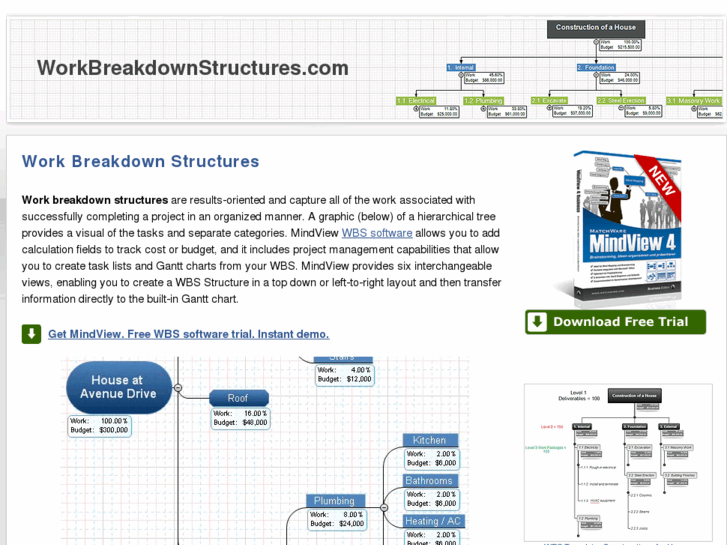The height and width of the screenshot is (545, 727).
Task: Open the MindView 4 product box image
Action: coord(626,228)
